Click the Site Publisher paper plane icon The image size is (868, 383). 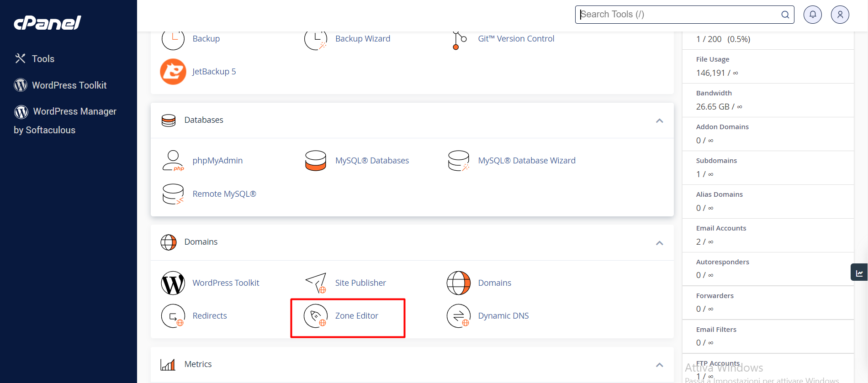coord(316,283)
